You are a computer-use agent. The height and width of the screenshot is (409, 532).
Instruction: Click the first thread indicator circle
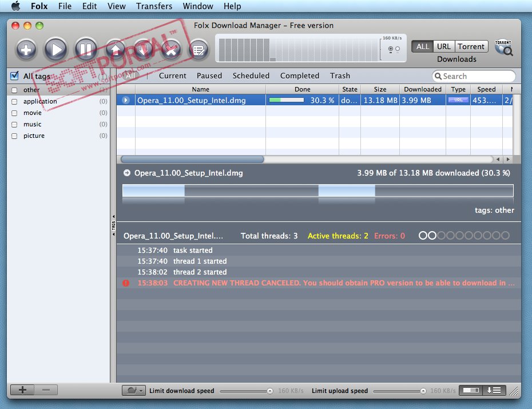click(x=423, y=235)
